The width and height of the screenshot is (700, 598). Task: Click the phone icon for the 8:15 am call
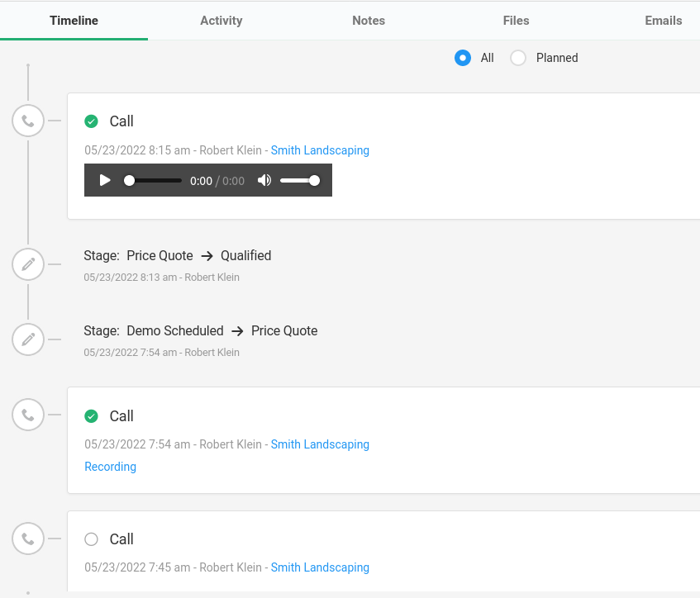[x=28, y=121]
